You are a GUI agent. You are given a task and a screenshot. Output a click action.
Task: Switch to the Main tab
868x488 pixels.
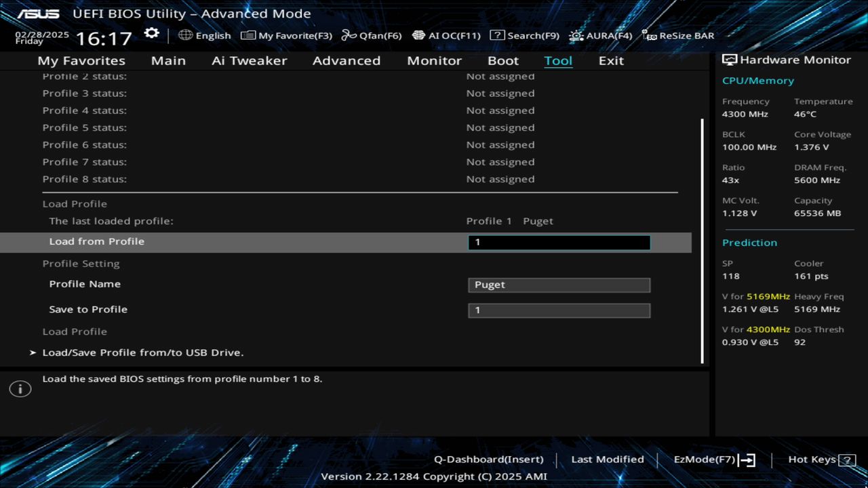[168, 60]
